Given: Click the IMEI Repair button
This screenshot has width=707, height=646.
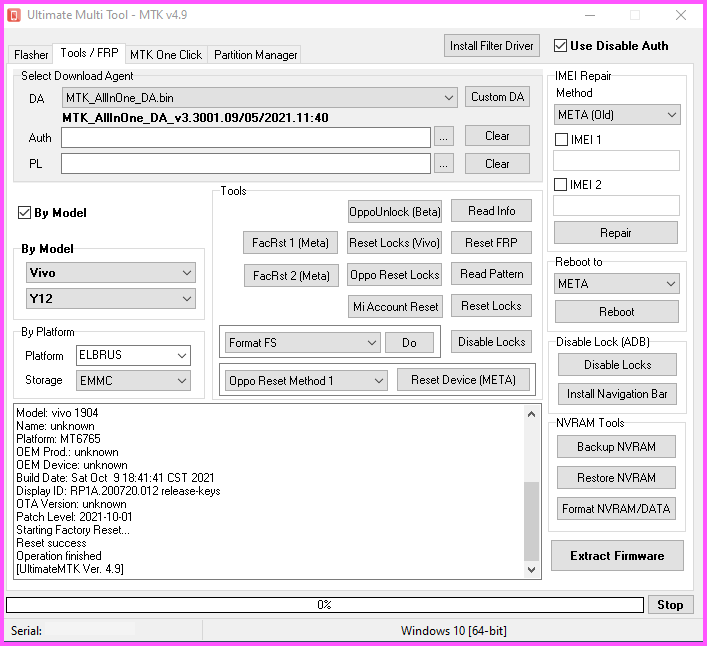Looking at the screenshot, I should click(x=615, y=233).
